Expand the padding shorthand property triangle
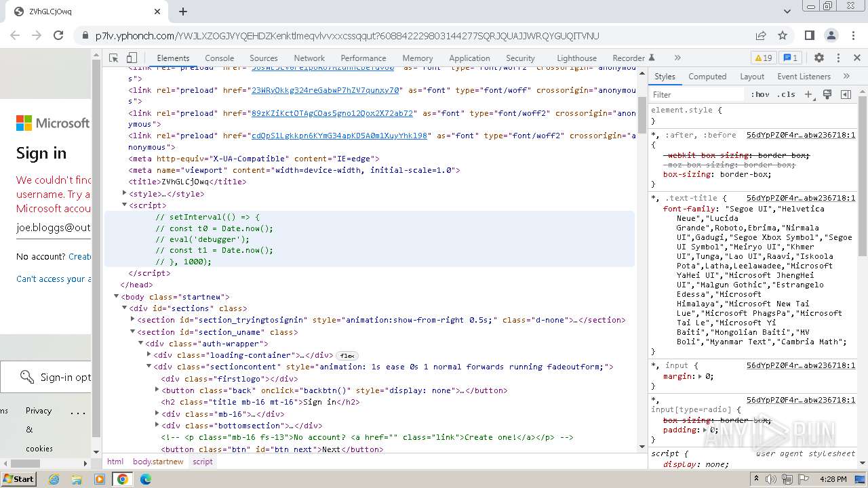 tap(705, 430)
